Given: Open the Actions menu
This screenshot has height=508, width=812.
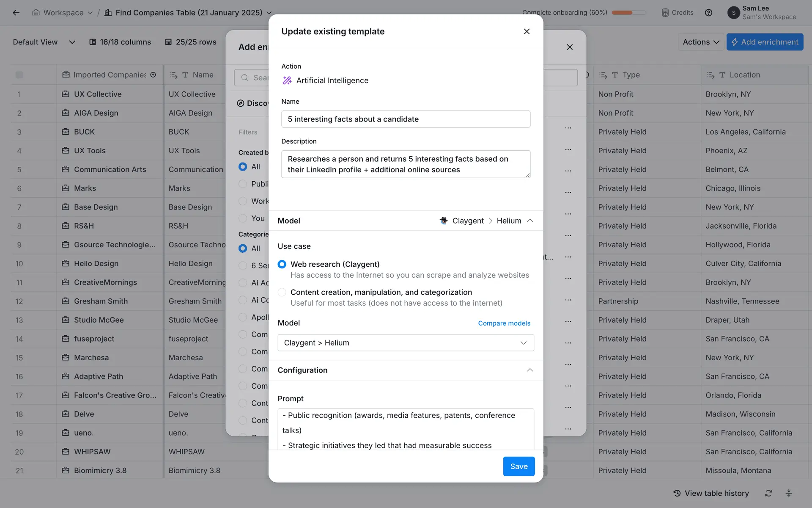Looking at the screenshot, I should 701,42.
